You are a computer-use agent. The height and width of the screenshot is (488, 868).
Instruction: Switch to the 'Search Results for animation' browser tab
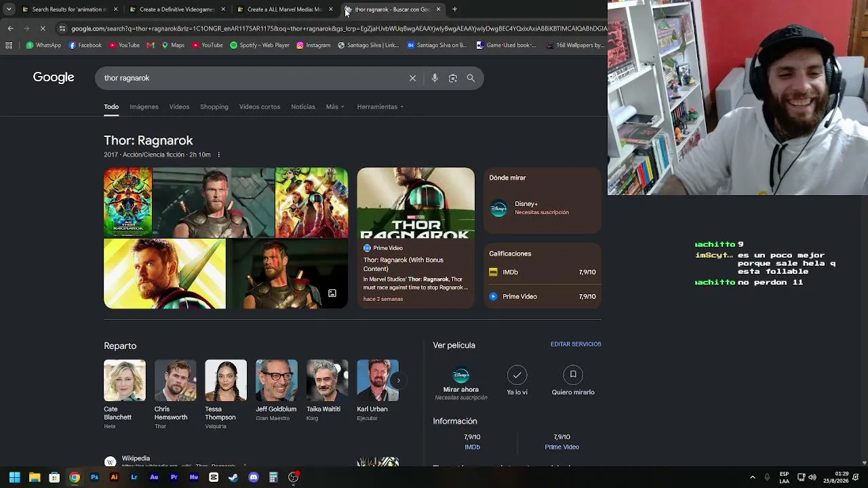point(70,9)
